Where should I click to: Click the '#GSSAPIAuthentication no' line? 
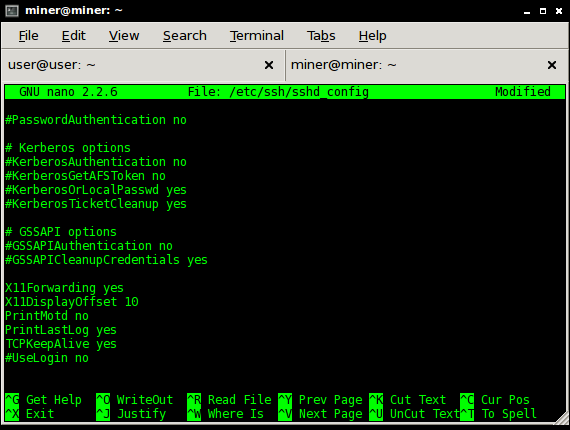point(89,246)
